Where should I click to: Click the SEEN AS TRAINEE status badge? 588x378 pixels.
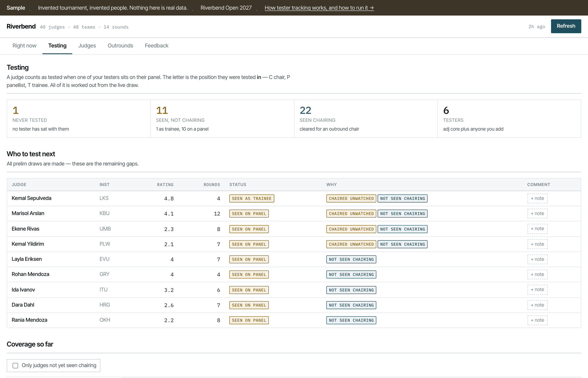tap(252, 198)
